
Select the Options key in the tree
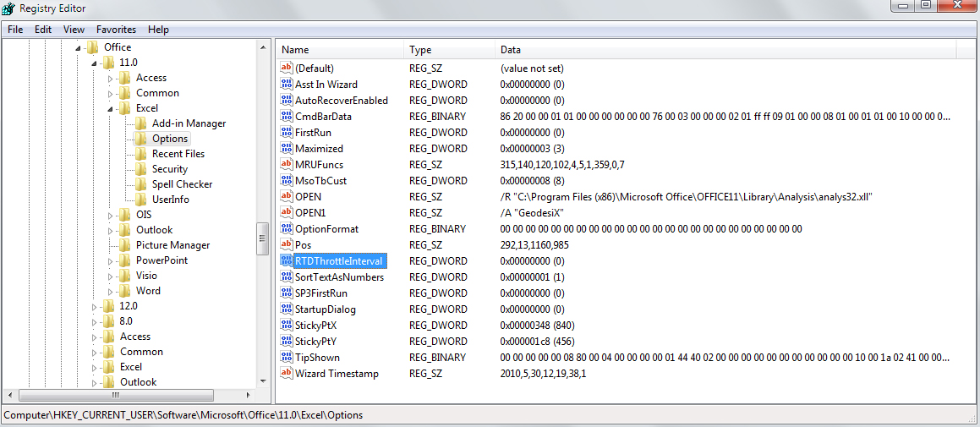point(169,139)
